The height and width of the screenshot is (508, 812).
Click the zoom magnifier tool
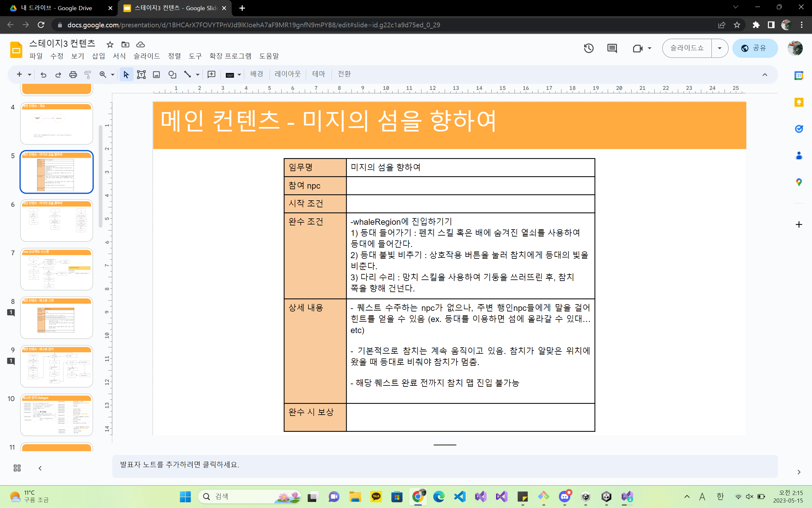pyautogui.click(x=103, y=75)
